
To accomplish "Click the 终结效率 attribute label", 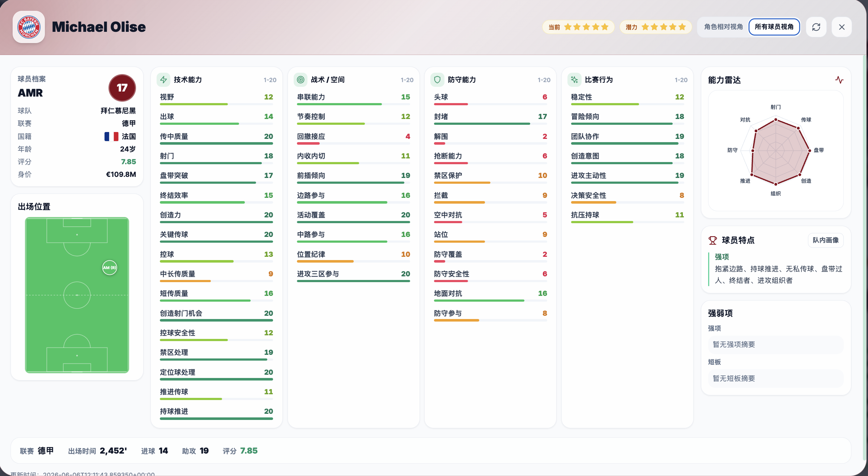I will coord(174,195).
